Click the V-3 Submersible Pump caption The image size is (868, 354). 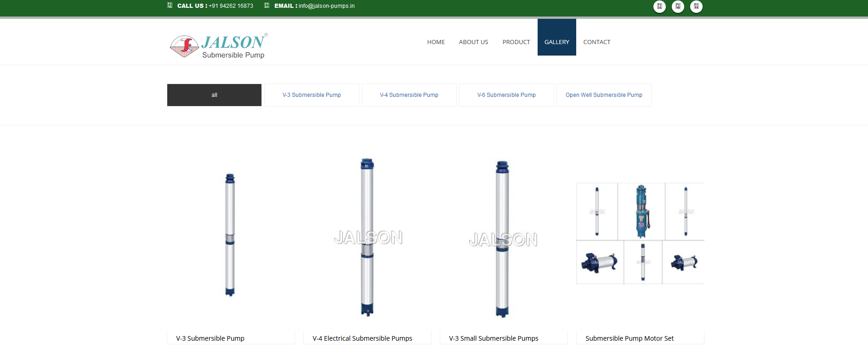(210, 338)
